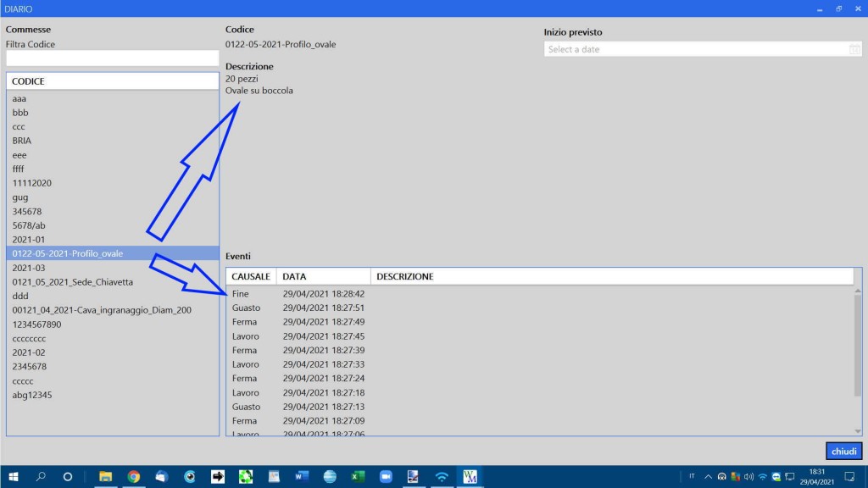Select the 'Fine' event at 18:28:42
868x488 pixels.
(x=540, y=294)
